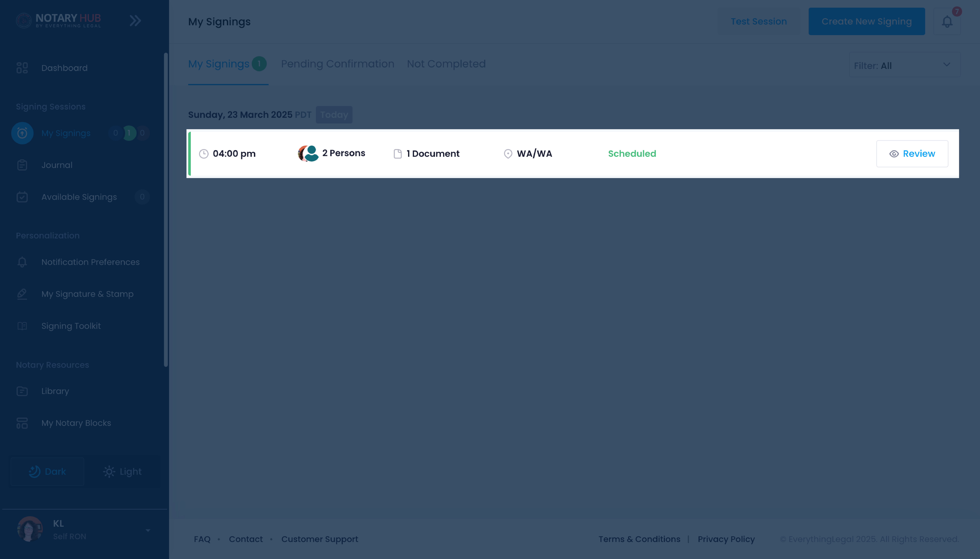Open Library in Notary Resources
Image resolution: width=980 pixels, height=559 pixels.
pyautogui.click(x=55, y=391)
